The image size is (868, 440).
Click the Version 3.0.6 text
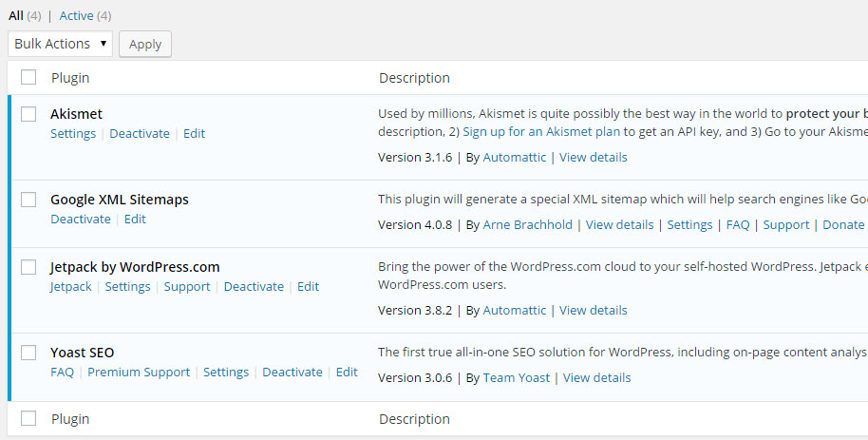415,378
